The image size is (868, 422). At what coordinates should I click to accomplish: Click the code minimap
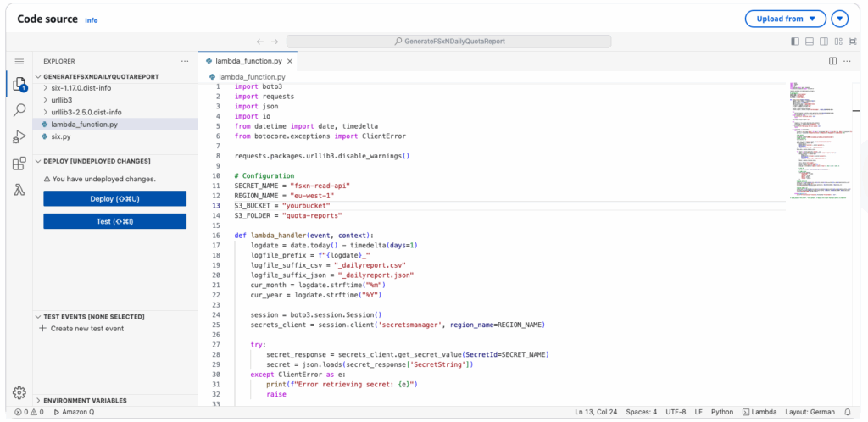[x=820, y=141]
